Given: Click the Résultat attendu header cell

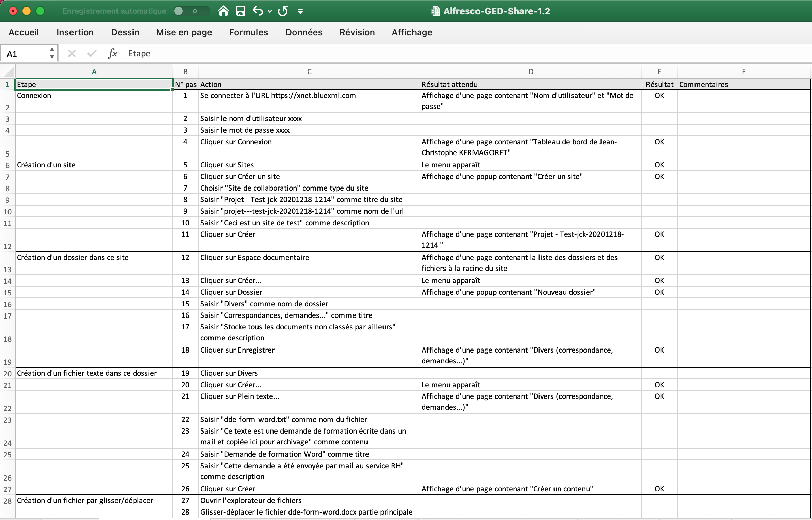Looking at the screenshot, I should tap(531, 84).
